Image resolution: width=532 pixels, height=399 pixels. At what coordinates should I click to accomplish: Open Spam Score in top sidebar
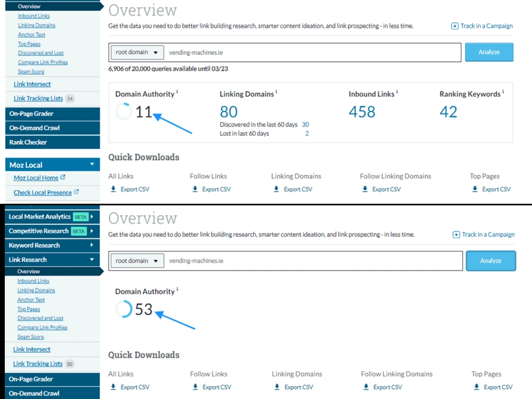click(x=31, y=72)
